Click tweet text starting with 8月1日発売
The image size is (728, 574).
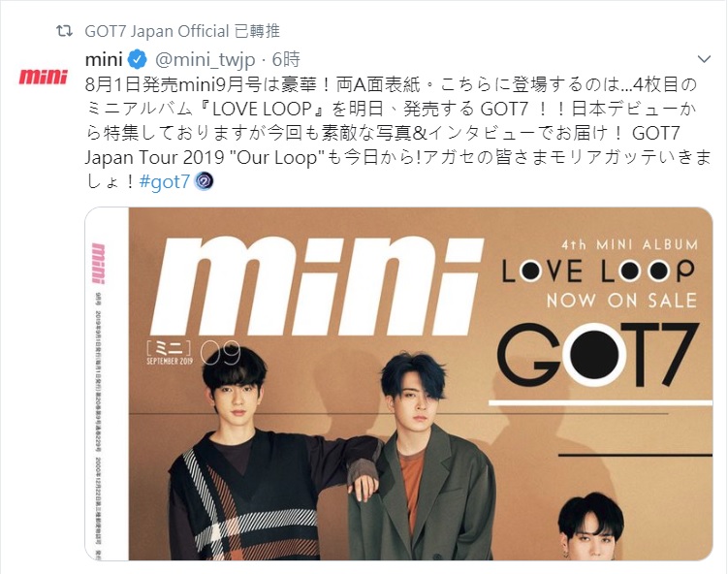click(x=398, y=133)
